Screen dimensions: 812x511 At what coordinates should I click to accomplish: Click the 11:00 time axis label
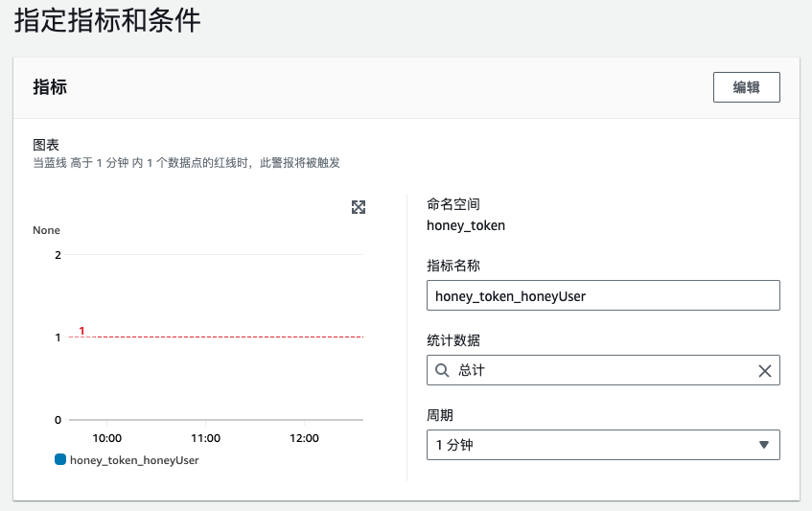coord(205,438)
